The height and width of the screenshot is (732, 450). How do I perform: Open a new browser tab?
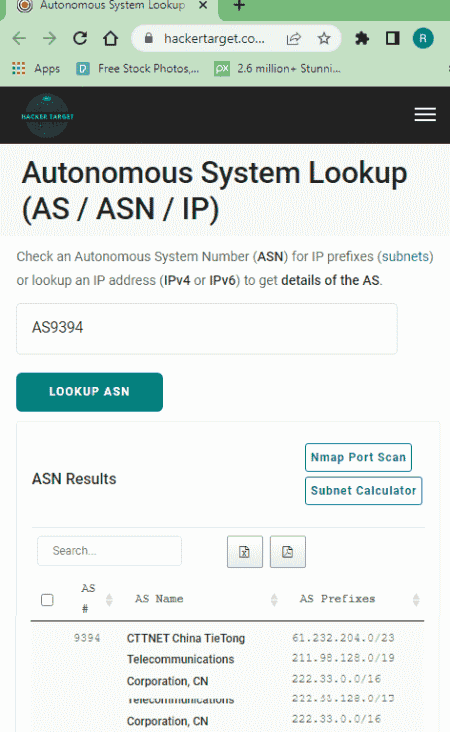[x=239, y=6]
